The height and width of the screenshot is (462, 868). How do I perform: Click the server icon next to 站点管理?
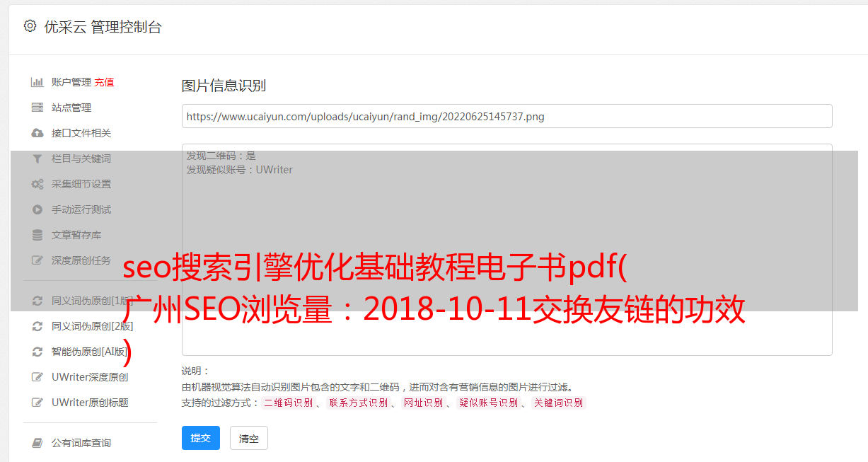(x=37, y=108)
